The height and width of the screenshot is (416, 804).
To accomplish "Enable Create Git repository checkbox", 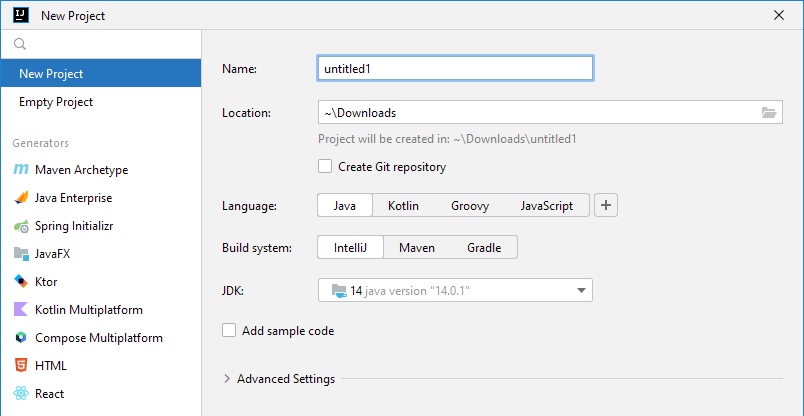I will (x=325, y=167).
